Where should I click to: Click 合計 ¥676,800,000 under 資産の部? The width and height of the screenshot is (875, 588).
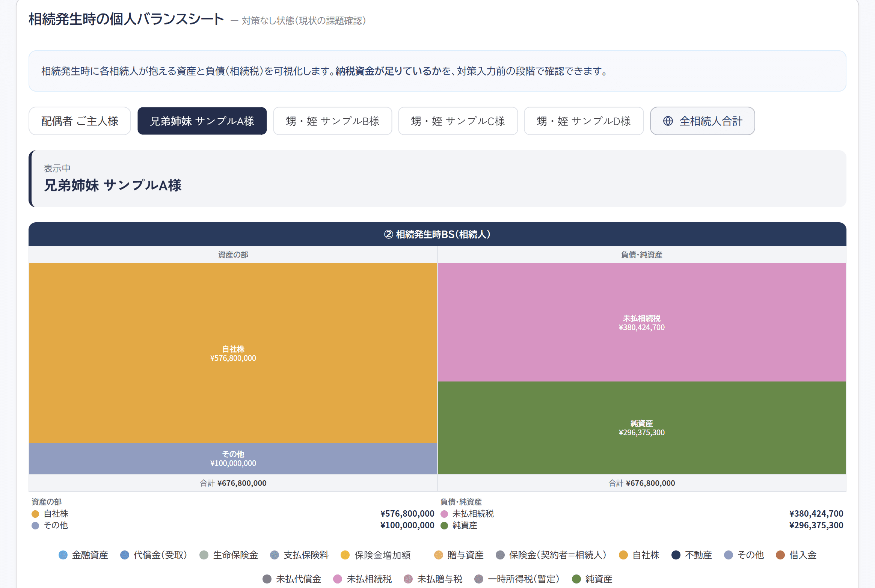(x=233, y=483)
